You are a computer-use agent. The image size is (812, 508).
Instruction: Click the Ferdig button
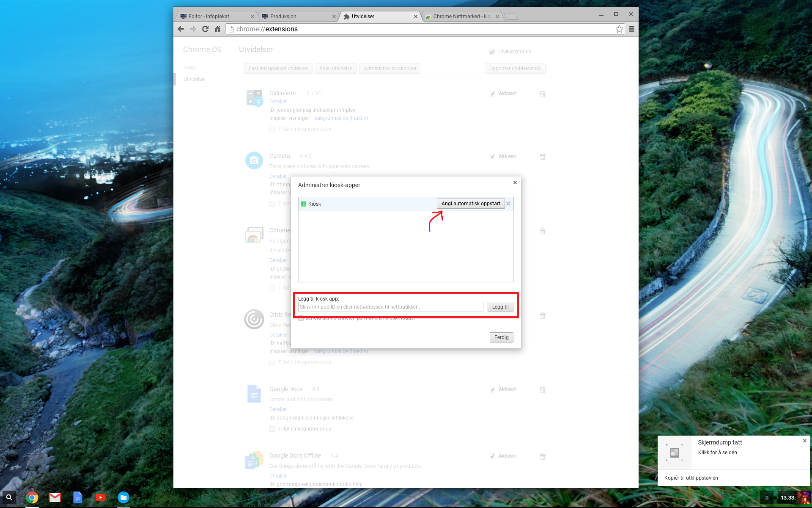(501, 337)
